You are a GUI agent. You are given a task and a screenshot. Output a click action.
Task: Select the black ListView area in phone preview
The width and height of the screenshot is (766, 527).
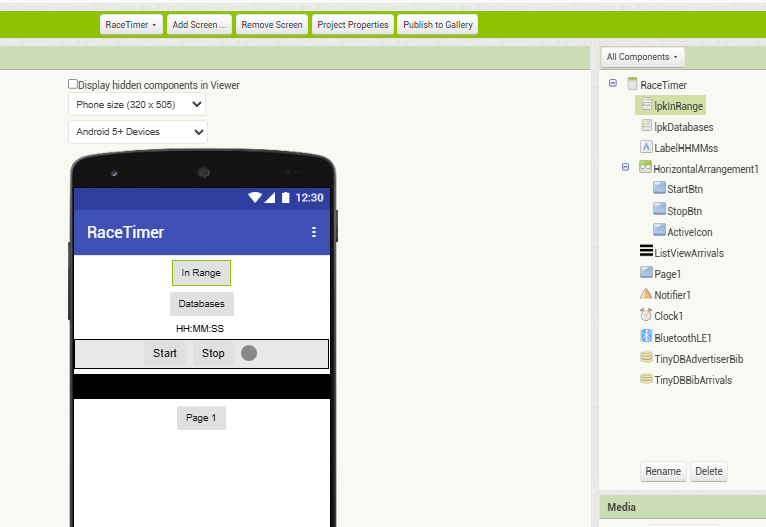202,386
